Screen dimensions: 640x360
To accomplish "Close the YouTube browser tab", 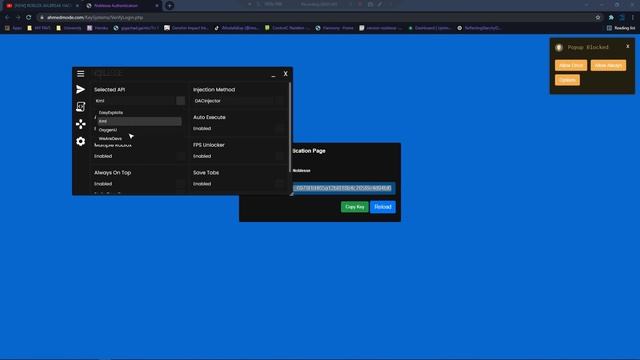I will [x=77, y=6].
